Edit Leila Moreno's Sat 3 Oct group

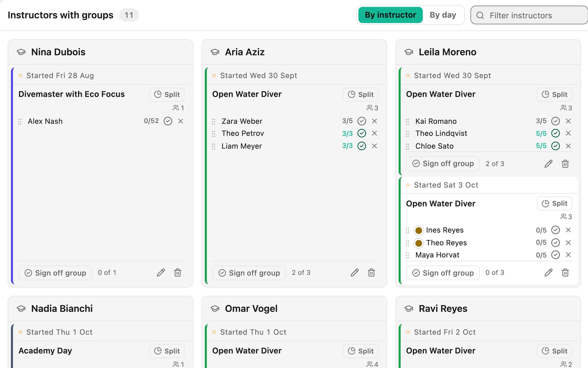point(548,273)
